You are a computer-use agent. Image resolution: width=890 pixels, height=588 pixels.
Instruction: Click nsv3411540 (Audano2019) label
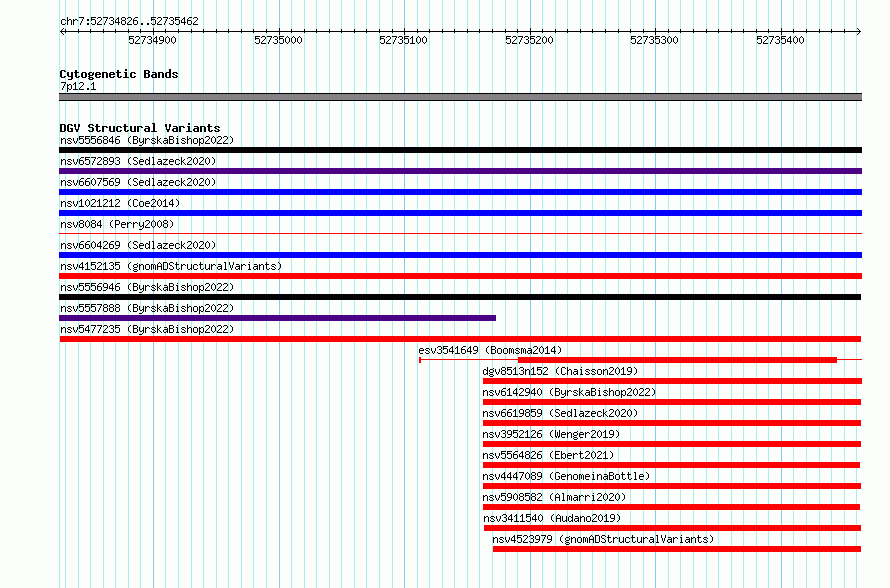point(552,518)
